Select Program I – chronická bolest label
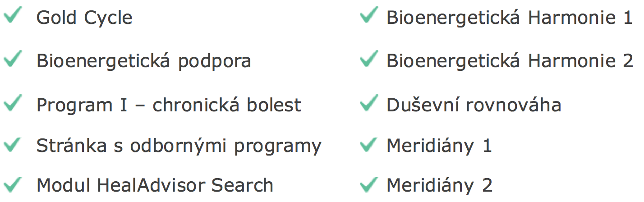The height and width of the screenshot is (202, 644). point(169,106)
